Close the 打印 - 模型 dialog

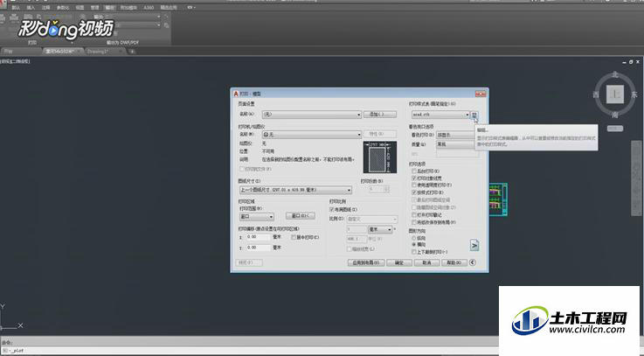pos(480,94)
